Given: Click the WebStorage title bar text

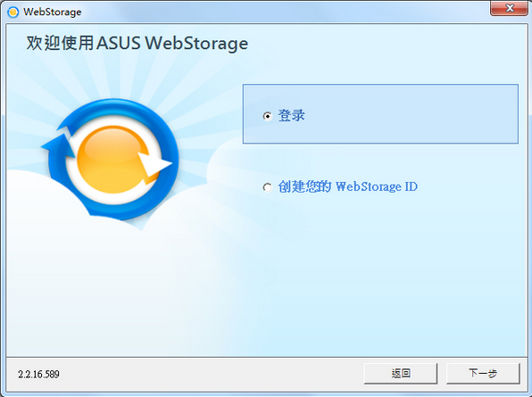Looking at the screenshot, I should 53,12.
